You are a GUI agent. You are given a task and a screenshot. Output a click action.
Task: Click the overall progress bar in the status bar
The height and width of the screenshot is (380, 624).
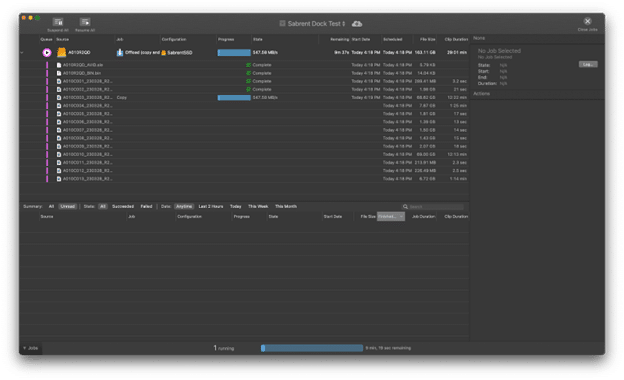click(x=312, y=348)
